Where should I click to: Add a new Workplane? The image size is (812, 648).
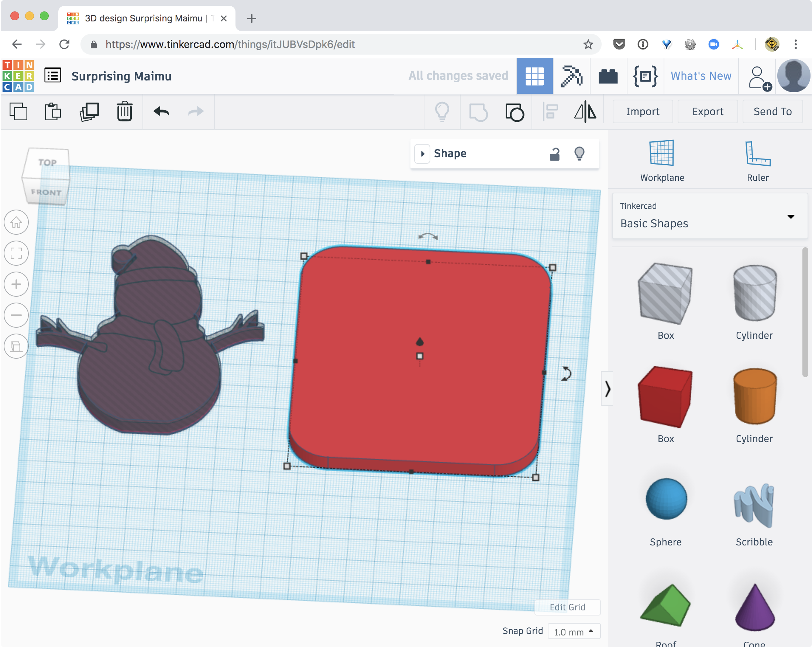[x=662, y=158]
